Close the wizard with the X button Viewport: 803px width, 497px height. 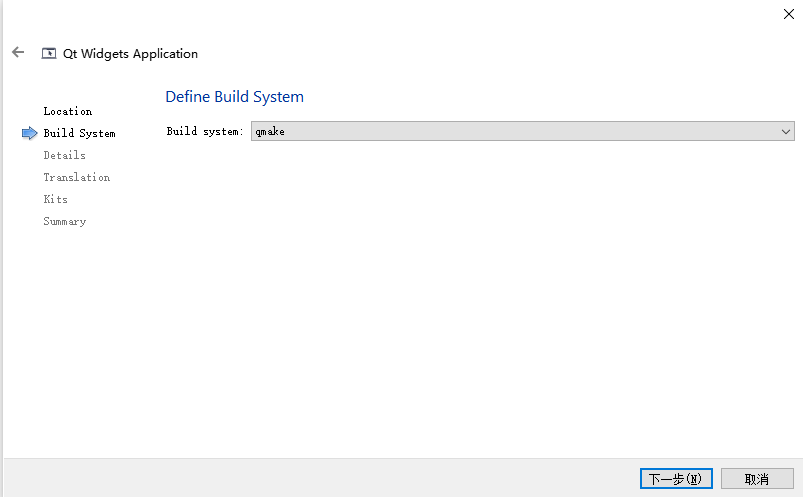pos(789,14)
